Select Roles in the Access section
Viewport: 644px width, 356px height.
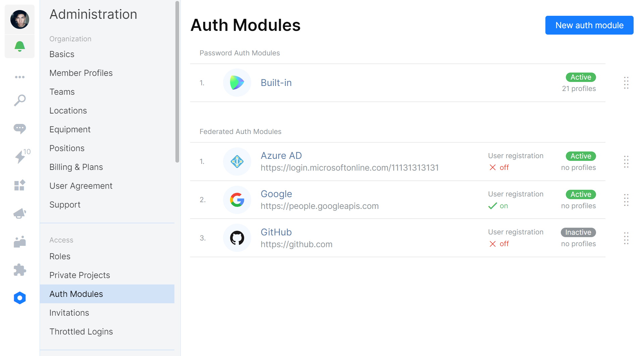(60, 256)
